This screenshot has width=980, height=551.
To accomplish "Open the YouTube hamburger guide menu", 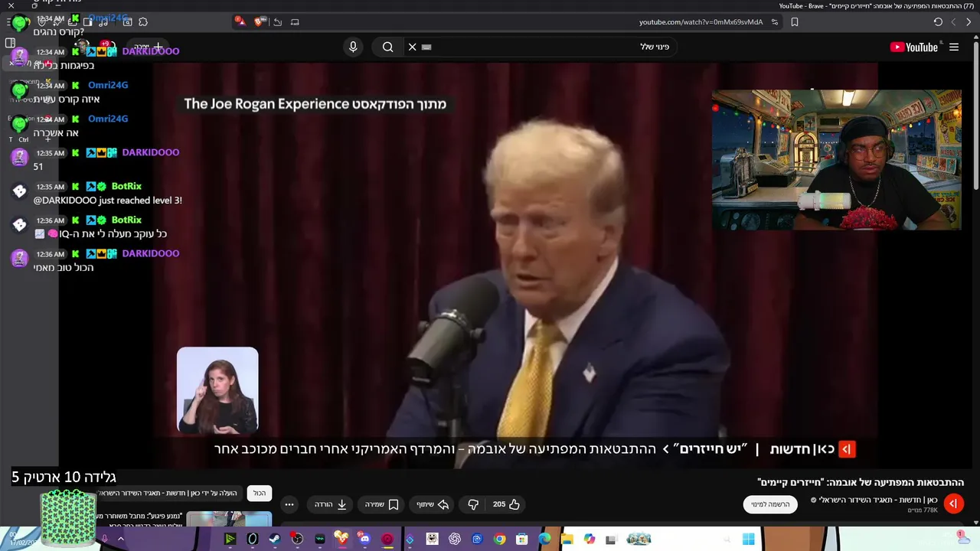I will (954, 47).
